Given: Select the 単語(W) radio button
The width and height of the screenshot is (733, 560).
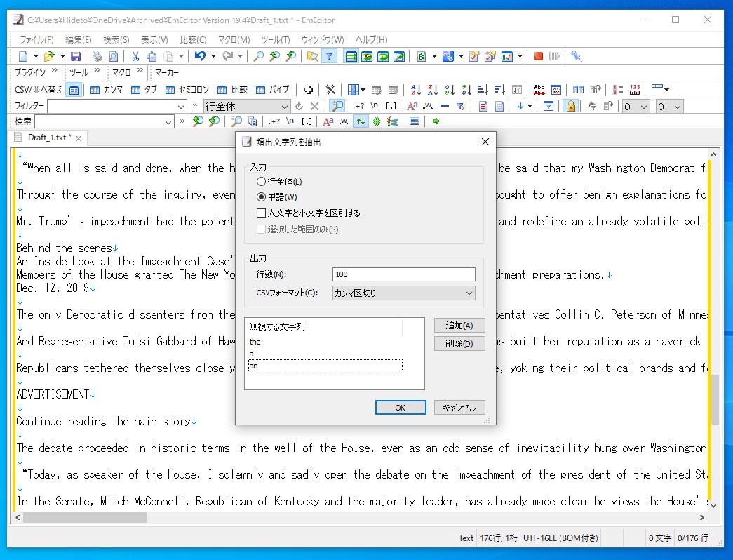Looking at the screenshot, I should tap(277, 197).
